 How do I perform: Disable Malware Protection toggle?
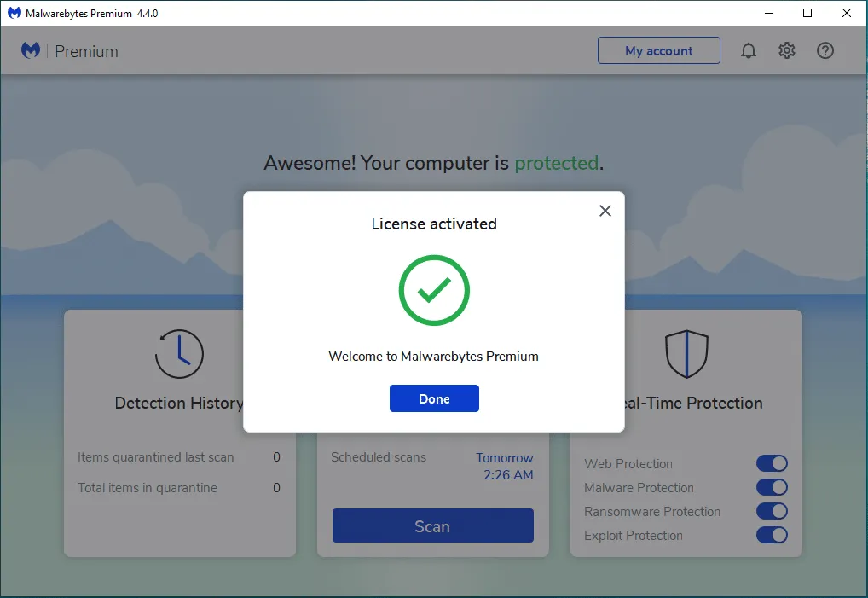[772, 487]
